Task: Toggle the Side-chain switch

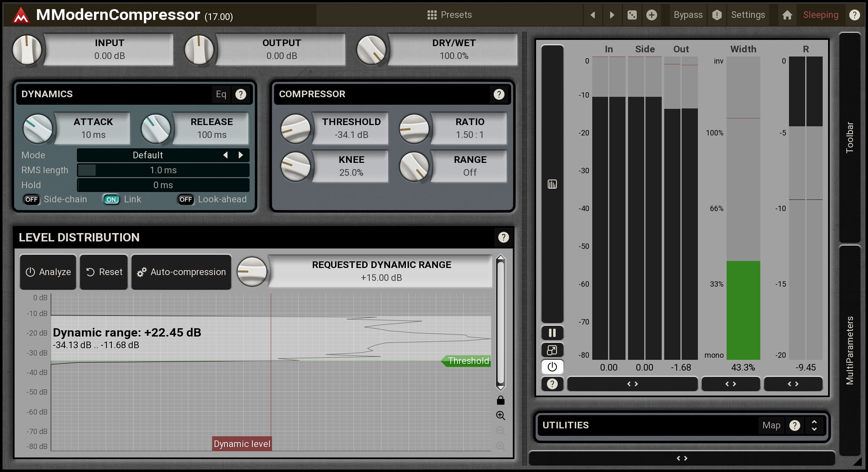Action: tap(32, 199)
